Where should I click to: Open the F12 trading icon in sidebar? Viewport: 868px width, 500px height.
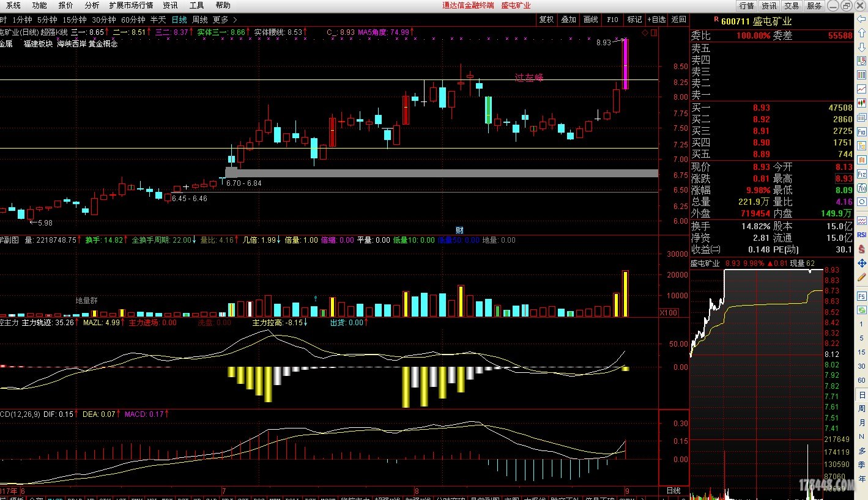pos(862,174)
